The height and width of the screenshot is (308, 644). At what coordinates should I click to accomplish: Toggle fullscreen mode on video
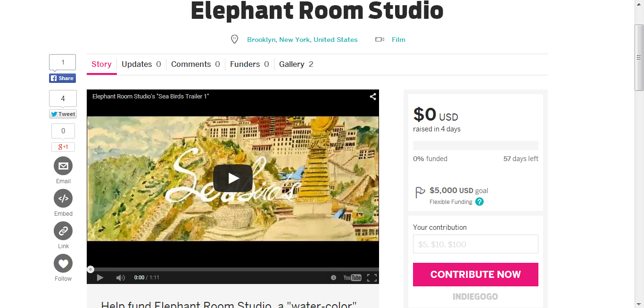[372, 278]
